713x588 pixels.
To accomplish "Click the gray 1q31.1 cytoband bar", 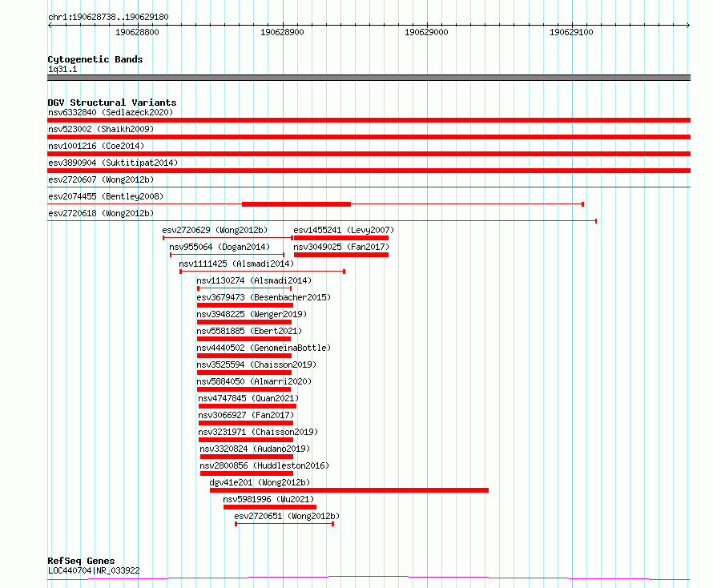I will pos(369,78).
